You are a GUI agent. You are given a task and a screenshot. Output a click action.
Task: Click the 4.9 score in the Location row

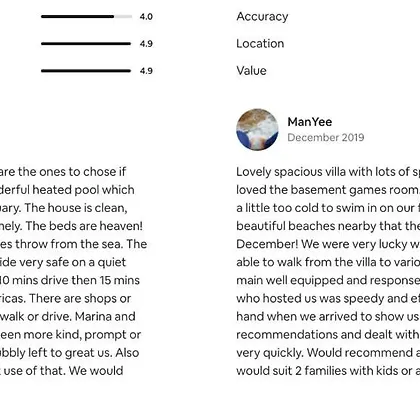(146, 44)
